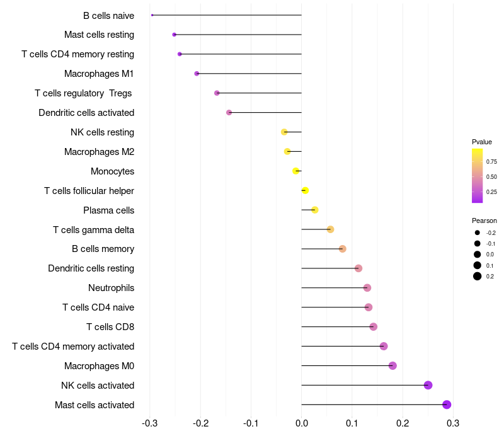Select the T cells gamma delta dot

(330, 229)
